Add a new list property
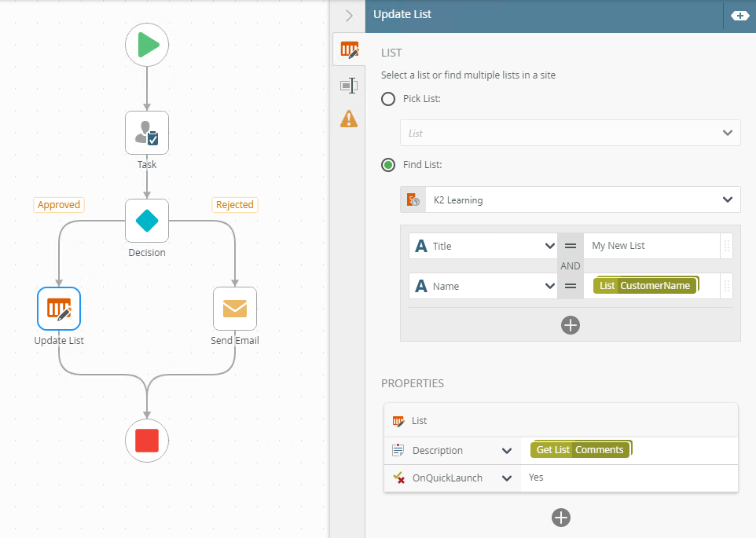The image size is (756, 538). pyautogui.click(x=561, y=518)
